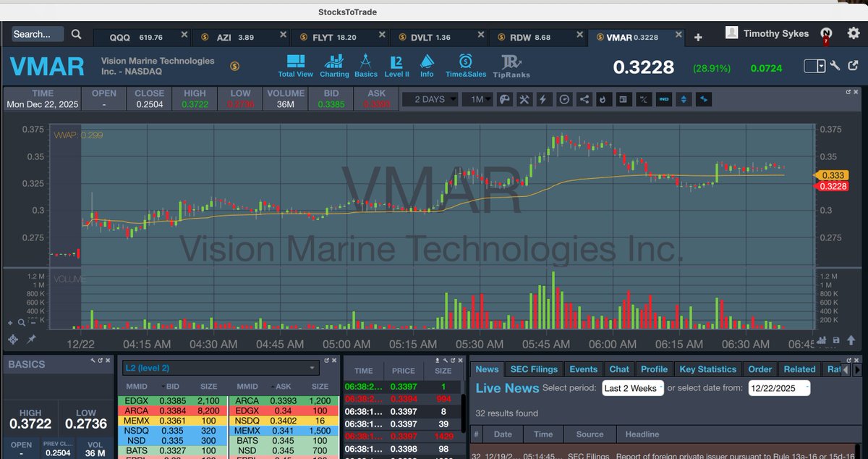868x459 pixels.
Task: Switch chart to percent scale icon
Action: point(643,99)
